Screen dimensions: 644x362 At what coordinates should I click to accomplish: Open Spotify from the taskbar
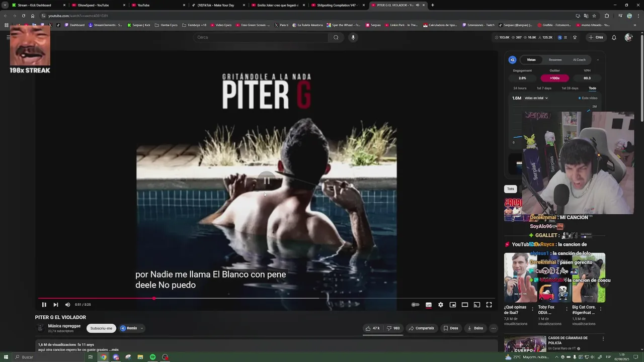point(152,357)
